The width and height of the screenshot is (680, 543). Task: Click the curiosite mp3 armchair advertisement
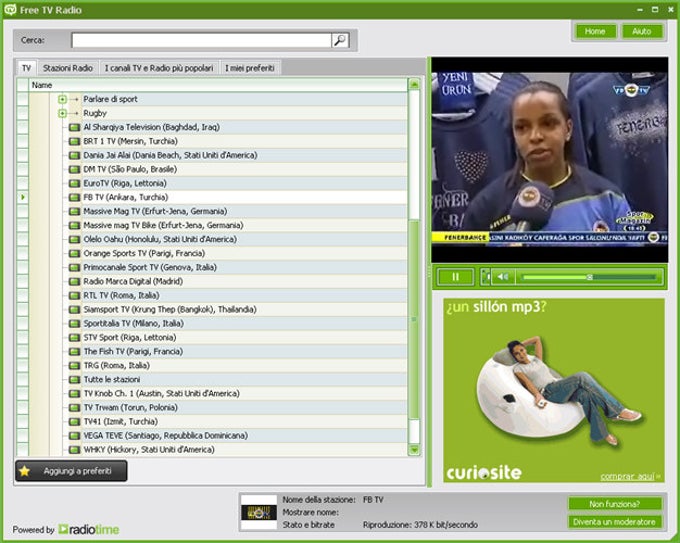[554, 390]
